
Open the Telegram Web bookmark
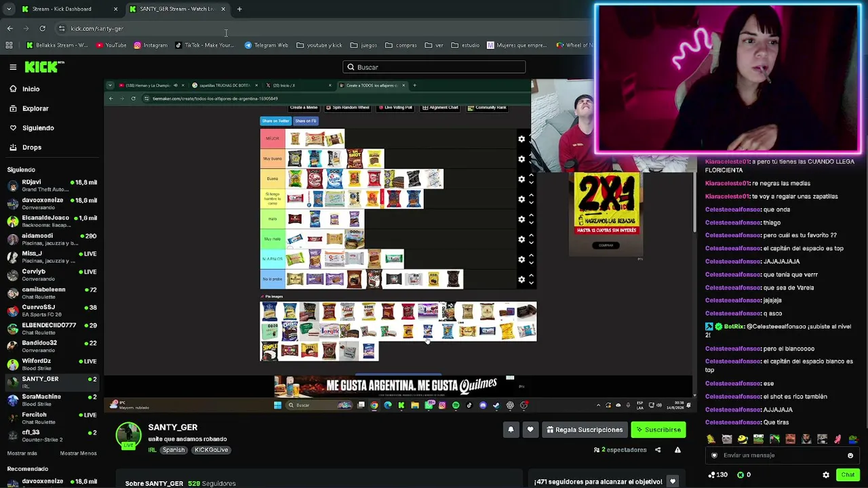266,45
